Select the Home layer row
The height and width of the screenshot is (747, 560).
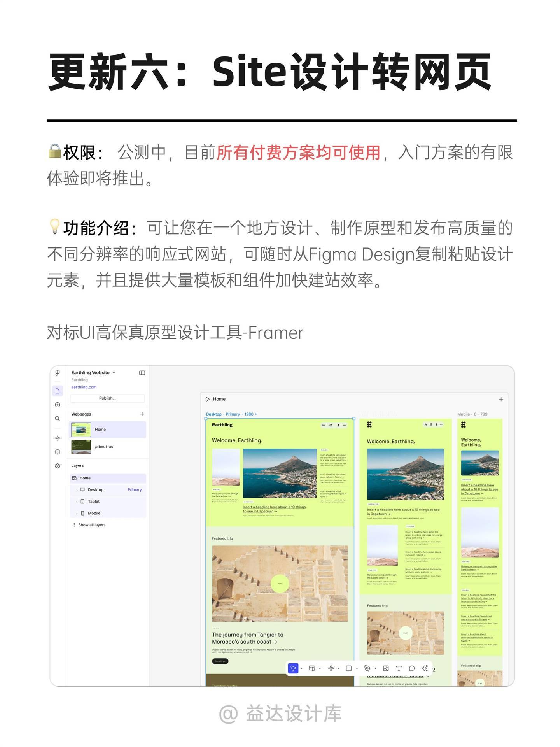(108, 478)
